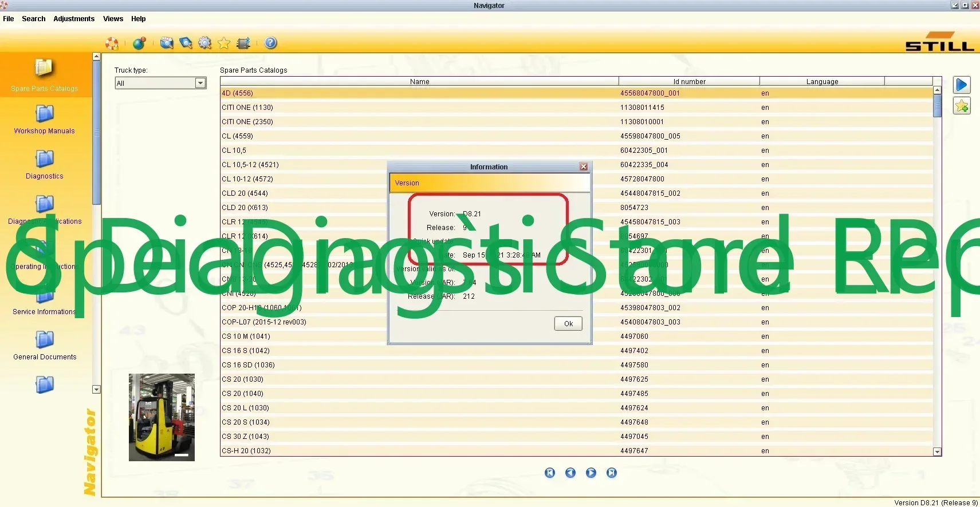Open the Views menu
Viewport: 980px width, 507px height.
(x=113, y=19)
